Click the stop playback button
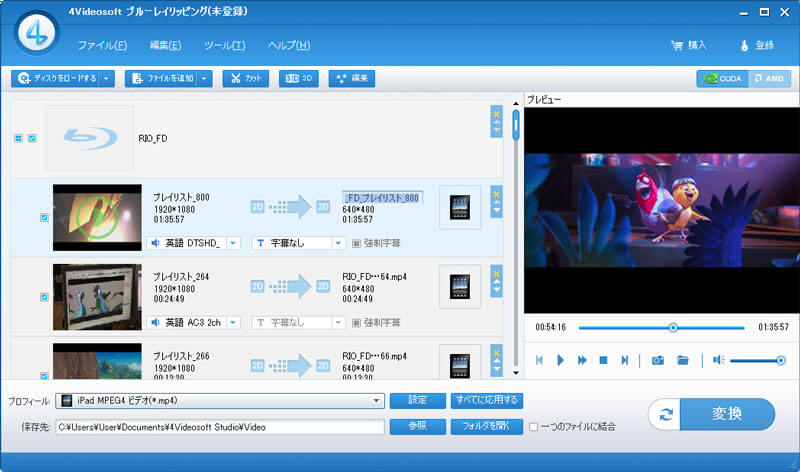Viewport: 800px width, 472px height. (603, 360)
